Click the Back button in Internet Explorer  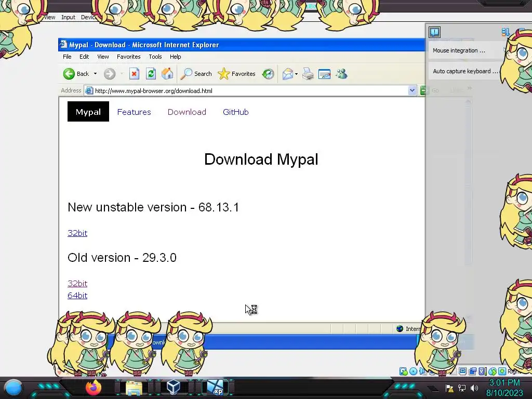[76, 74]
